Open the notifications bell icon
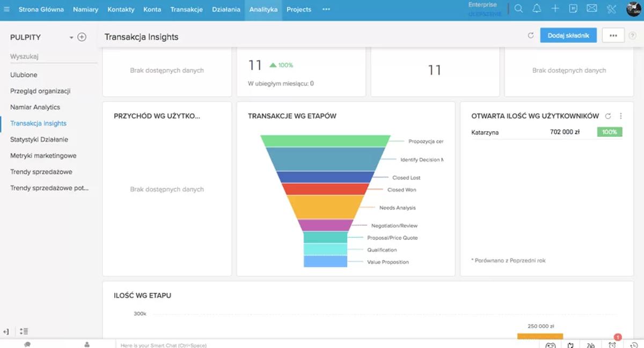Viewport: 644px width, 348px height. pos(537,9)
